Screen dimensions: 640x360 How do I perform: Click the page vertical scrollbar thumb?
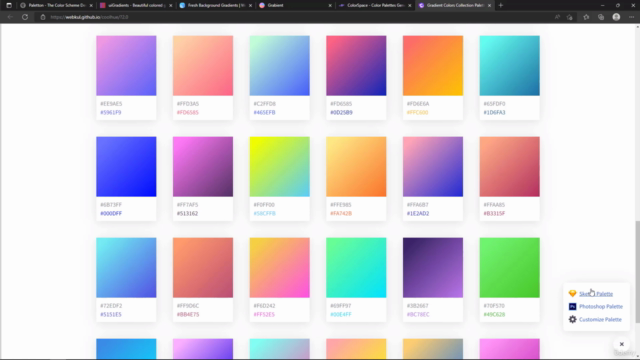(x=637, y=271)
